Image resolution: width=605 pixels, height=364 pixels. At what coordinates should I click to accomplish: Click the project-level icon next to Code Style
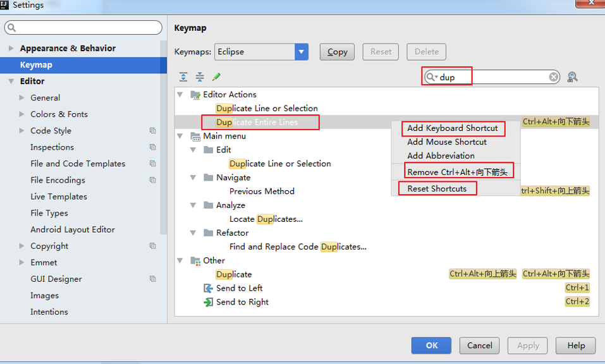[153, 131]
